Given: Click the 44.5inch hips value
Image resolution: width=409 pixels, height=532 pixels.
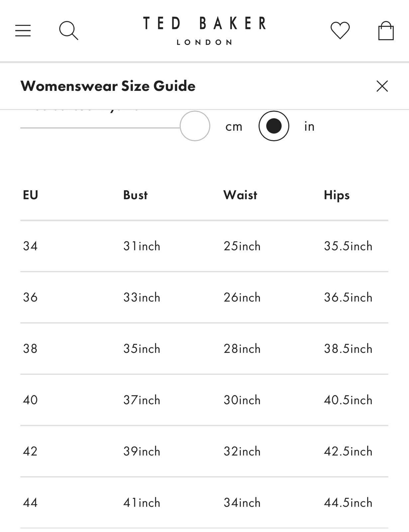Looking at the screenshot, I should click(x=348, y=502).
